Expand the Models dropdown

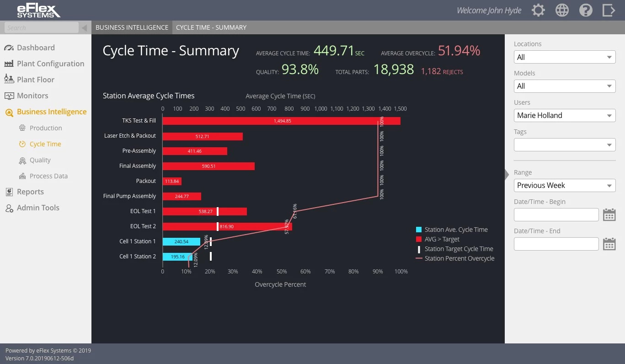click(x=565, y=86)
